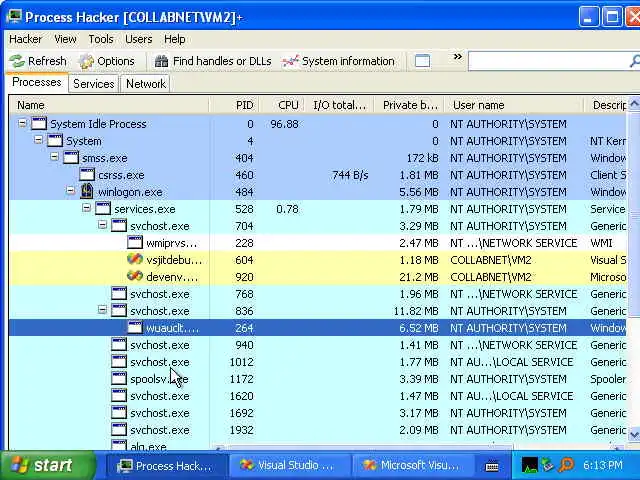
Task: Open the Options toolbar button
Action: point(107,61)
